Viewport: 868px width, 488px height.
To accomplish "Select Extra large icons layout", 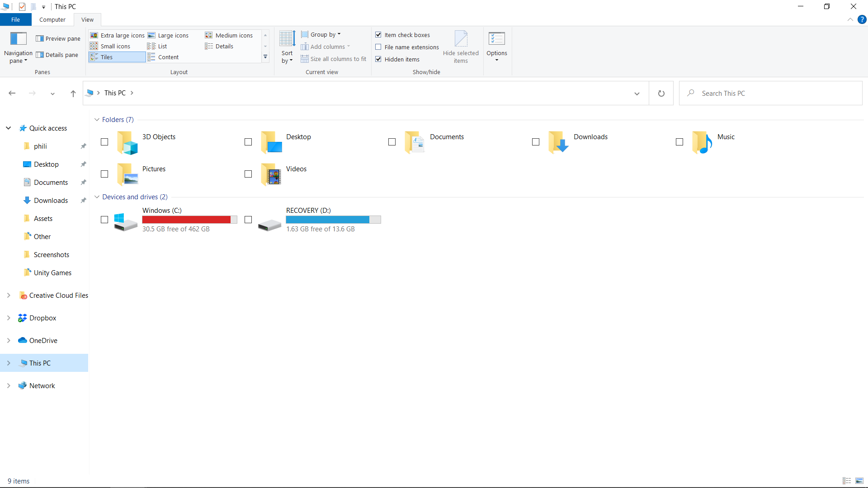I will coord(118,35).
